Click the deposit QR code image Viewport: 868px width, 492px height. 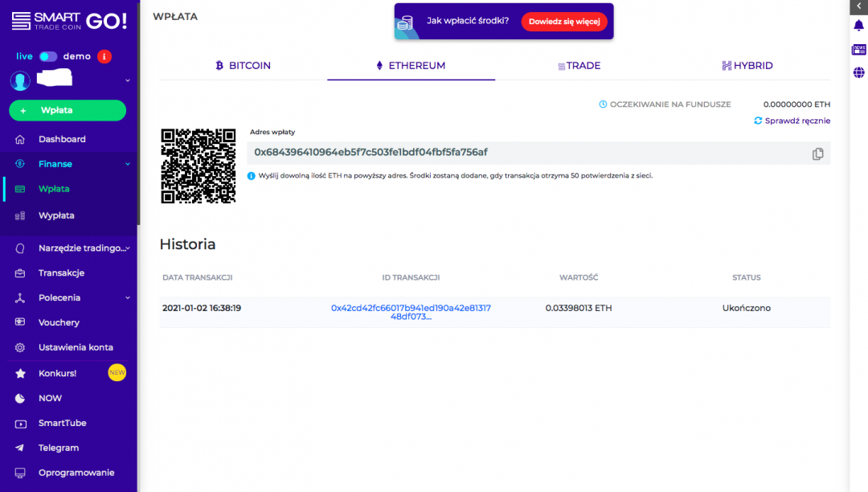[199, 166]
